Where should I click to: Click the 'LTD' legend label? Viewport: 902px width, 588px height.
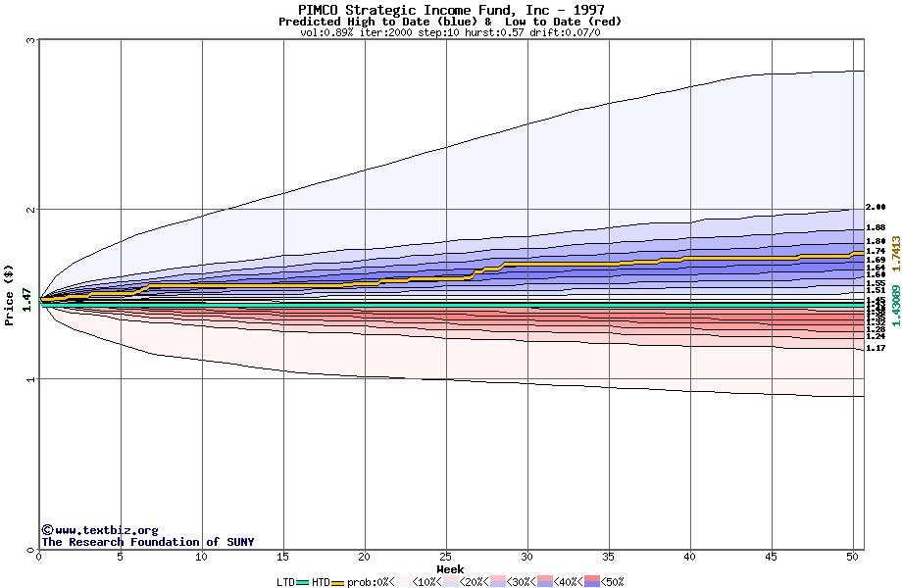tap(286, 582)
